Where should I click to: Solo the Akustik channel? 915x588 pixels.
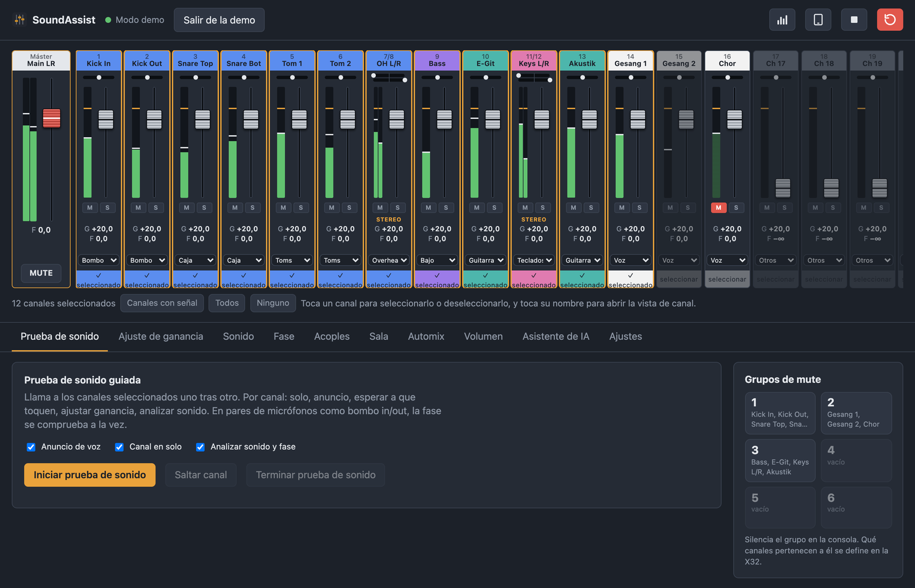[x=591, y=207]
